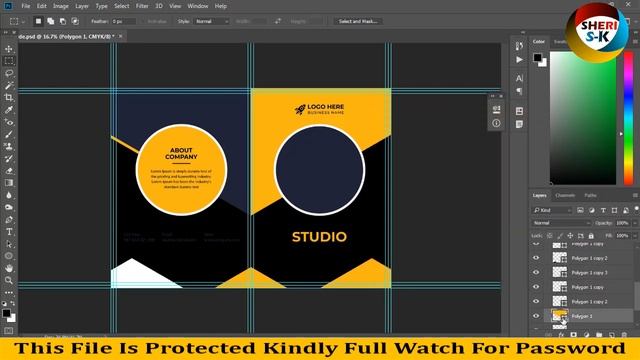Select the Pen tool
The image size is (640, 360).
(9, 220)
